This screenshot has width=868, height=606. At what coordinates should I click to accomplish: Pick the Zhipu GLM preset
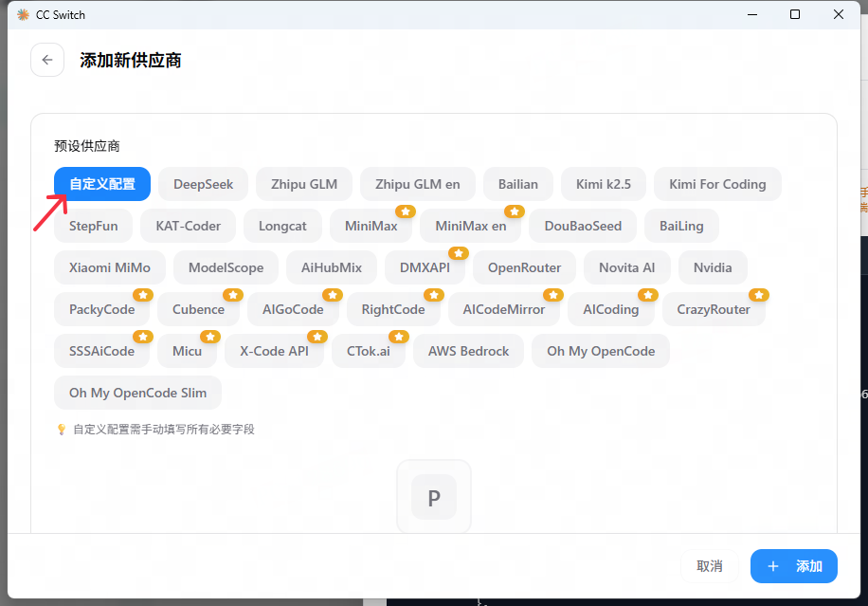coord(304,184)
